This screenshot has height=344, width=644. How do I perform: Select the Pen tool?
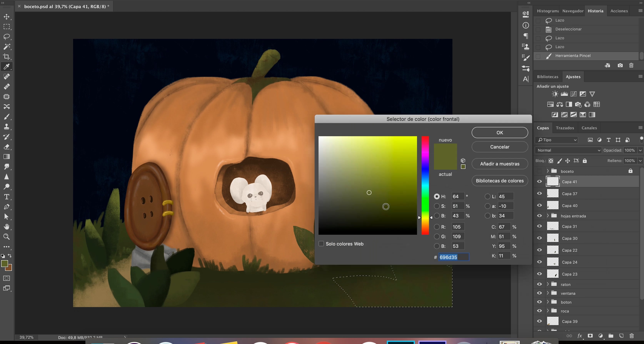pos(7,207)
